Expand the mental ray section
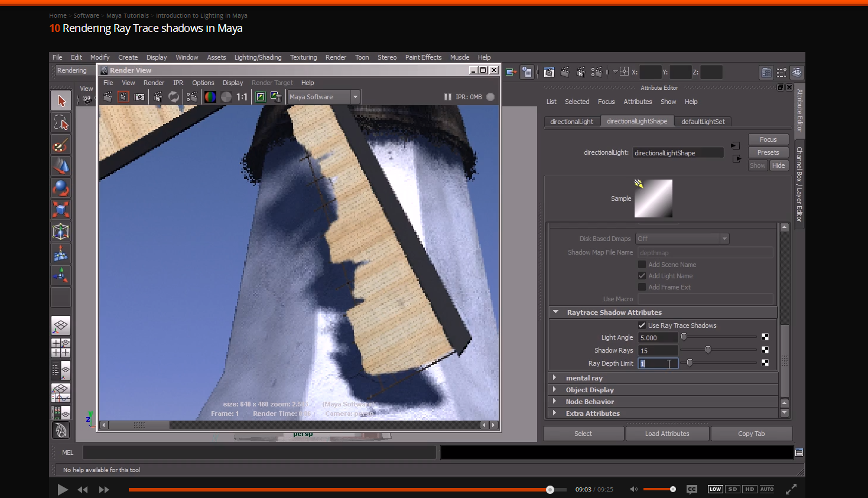Screen dimensions: 868x498 (554, 377)
